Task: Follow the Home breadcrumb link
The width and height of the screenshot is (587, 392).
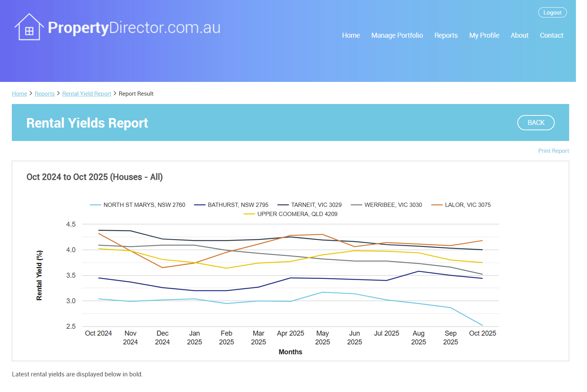Action: pyautogui.click(x=19, y=94)
